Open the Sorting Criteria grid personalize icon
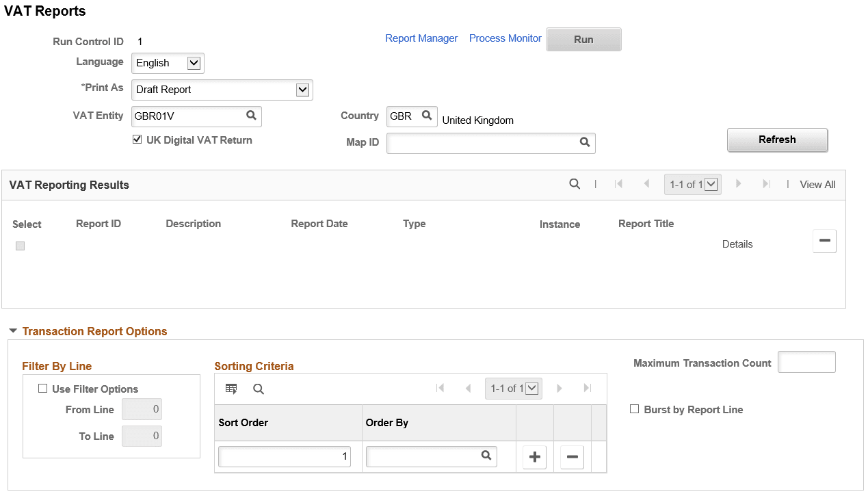Screen dimensions: 868x496 pos(231,388)
